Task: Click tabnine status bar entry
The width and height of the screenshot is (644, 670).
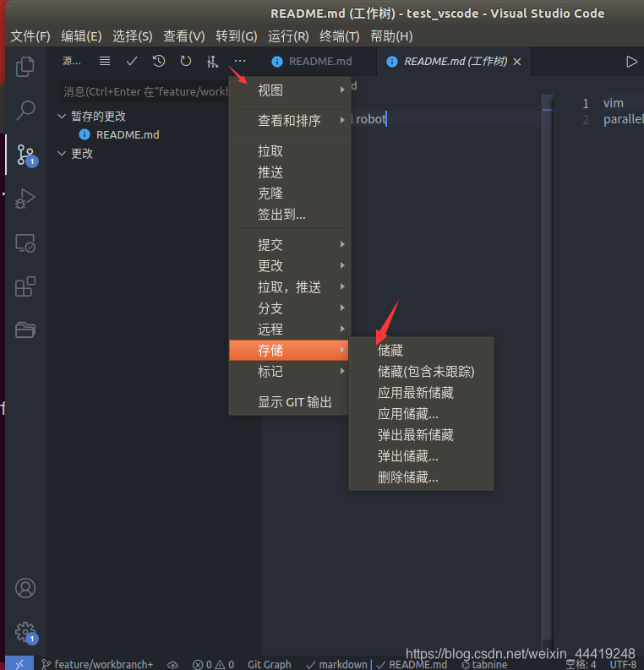Action: [x=484, y=664]
